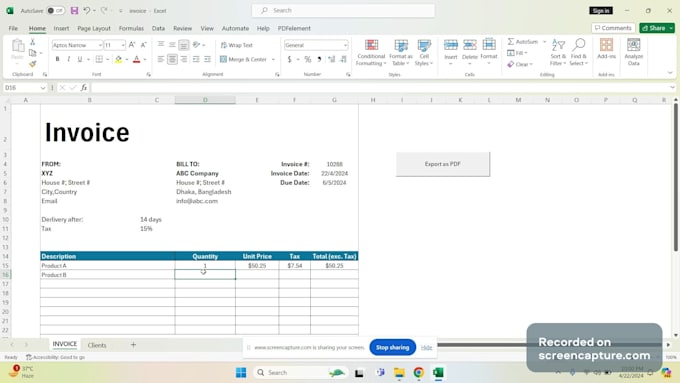Screen dimensions: 680x383
Task: Open Merge & Center dropdown arrow
Action: coord(273,59)
